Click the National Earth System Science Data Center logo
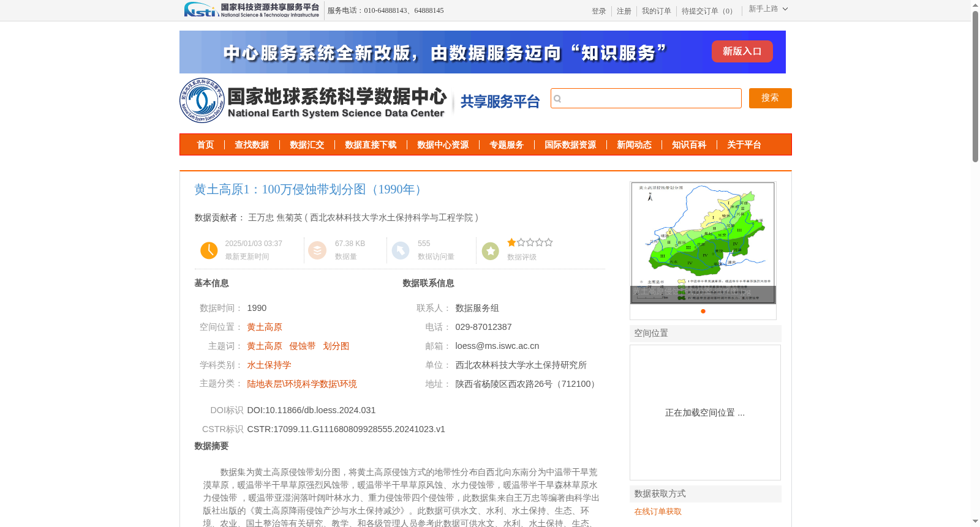 (314, 101)
